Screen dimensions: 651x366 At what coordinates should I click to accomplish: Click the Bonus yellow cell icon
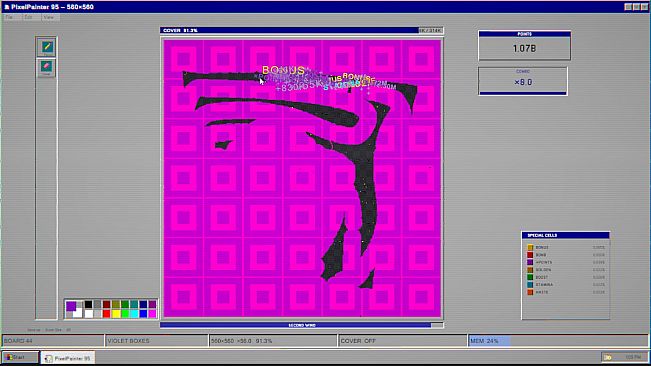tap(530, 247)
